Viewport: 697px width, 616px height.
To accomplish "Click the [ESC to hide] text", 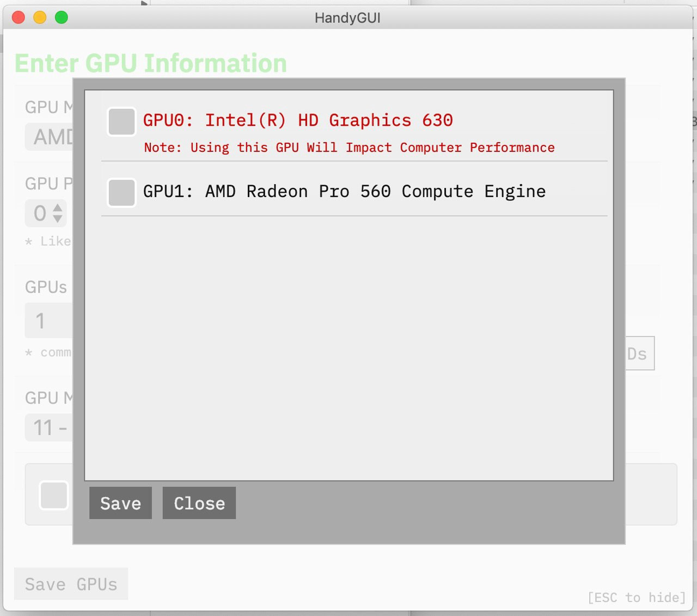I will click(637, 597).
